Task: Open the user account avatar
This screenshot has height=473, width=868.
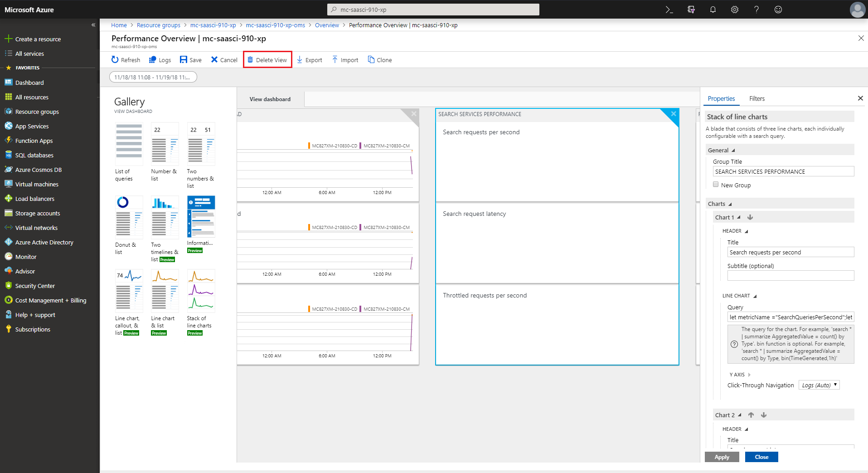Action: (x=857, y=10)
